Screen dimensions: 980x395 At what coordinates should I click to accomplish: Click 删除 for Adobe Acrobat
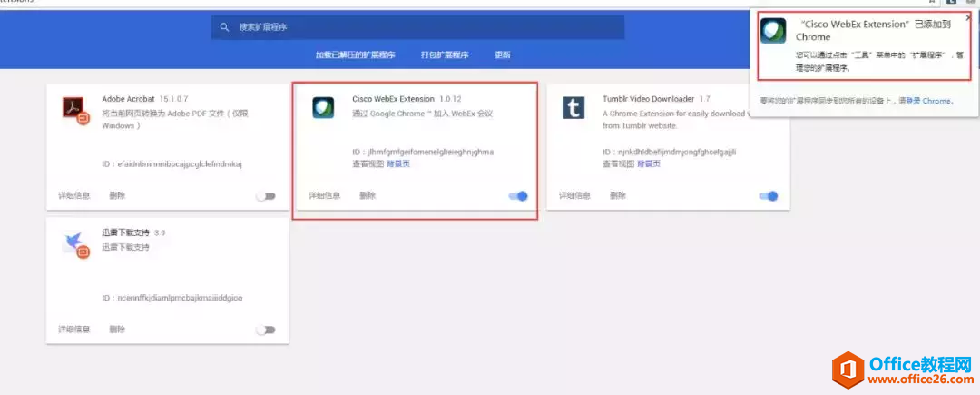[117, 195]
